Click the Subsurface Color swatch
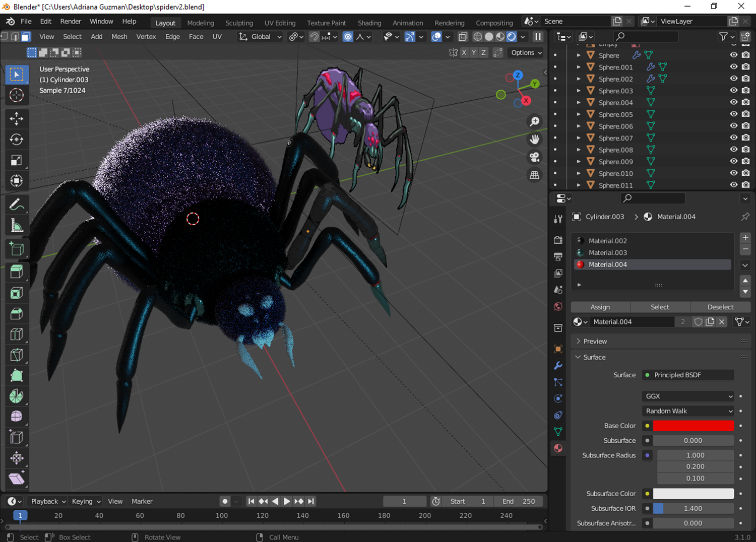 [x=694, y=494]
